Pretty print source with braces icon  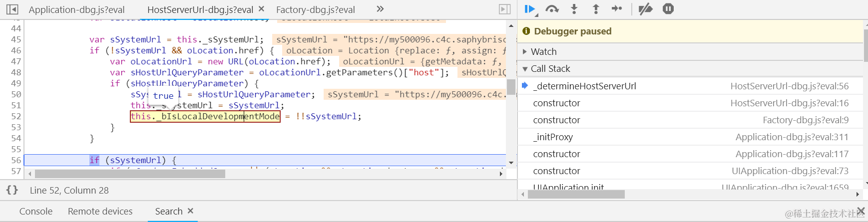[x=12, y=190]
